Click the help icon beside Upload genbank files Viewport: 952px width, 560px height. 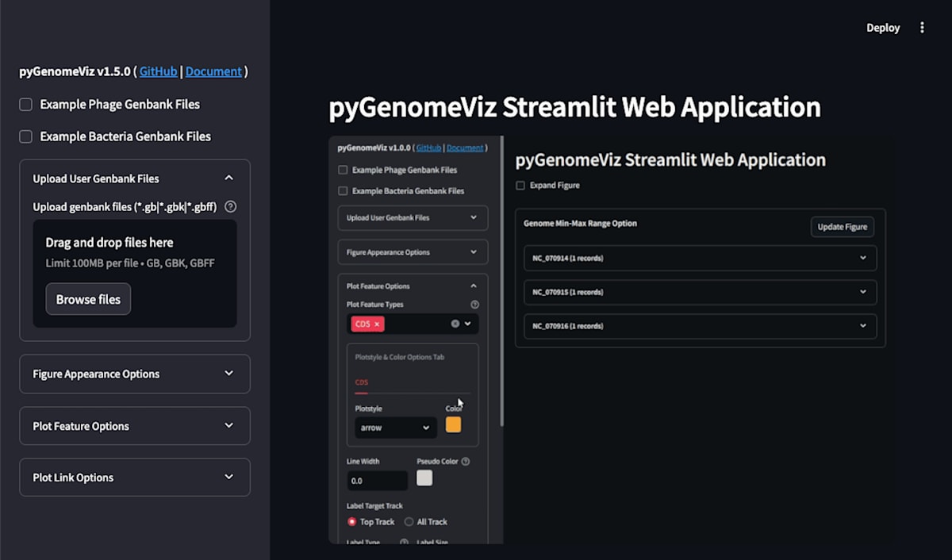[231, 207]
